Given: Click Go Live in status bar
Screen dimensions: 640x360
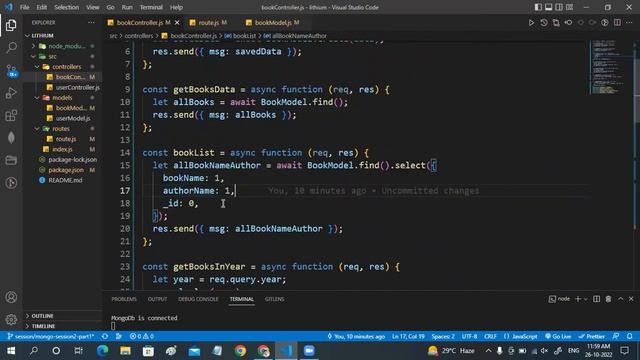Looking at the screenshot, I should click(558, 336).
